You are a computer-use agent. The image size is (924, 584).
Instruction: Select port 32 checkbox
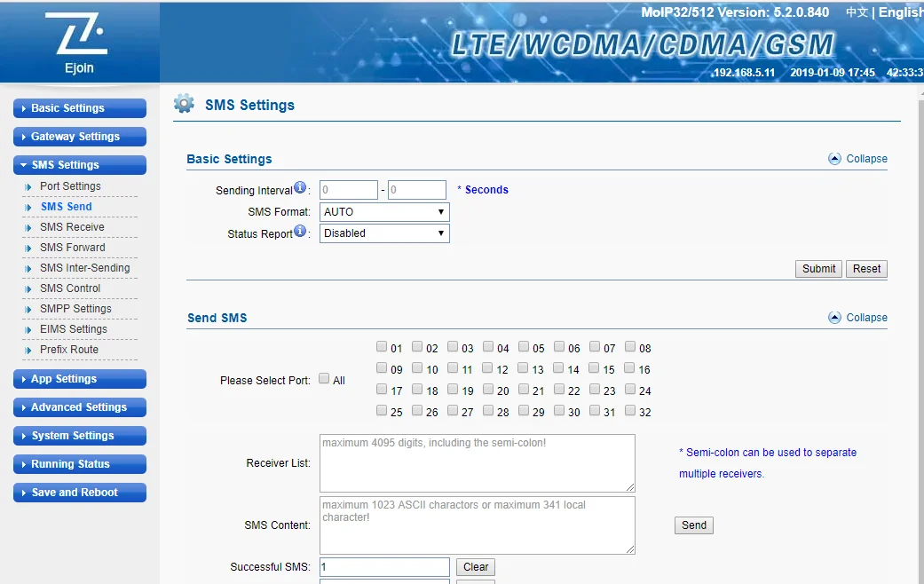click(x=630, y=410)
